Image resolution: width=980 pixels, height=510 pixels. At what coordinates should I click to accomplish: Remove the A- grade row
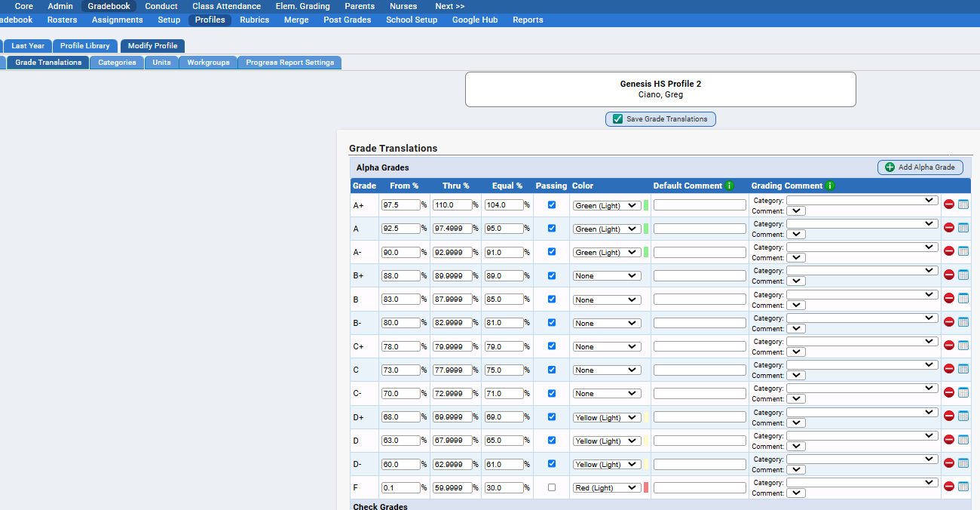[x=949, y=251]
